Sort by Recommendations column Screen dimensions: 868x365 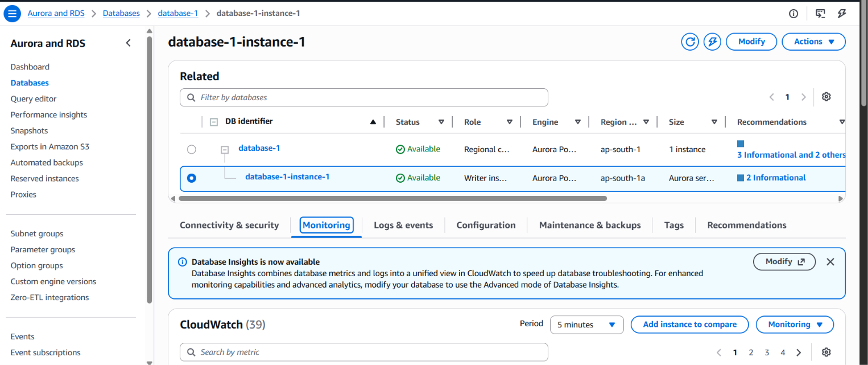(x=842, y=122)
